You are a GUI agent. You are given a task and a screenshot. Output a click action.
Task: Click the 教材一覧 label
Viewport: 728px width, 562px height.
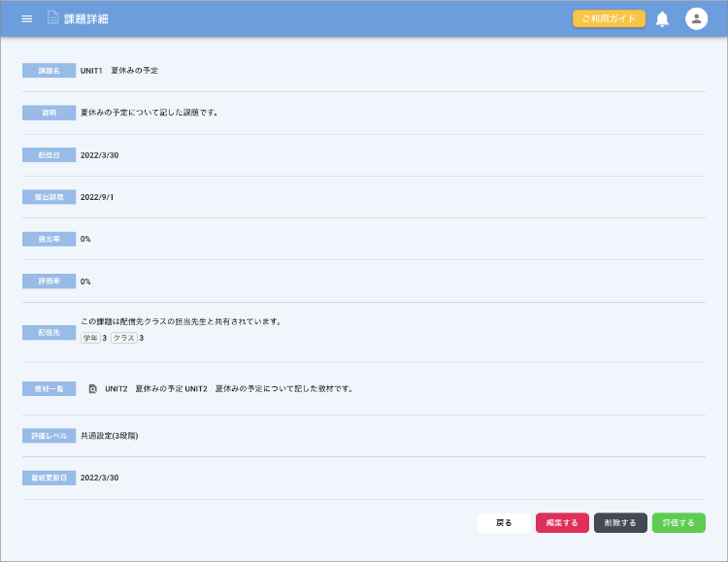pyautogui.click(x=49, y=389)
